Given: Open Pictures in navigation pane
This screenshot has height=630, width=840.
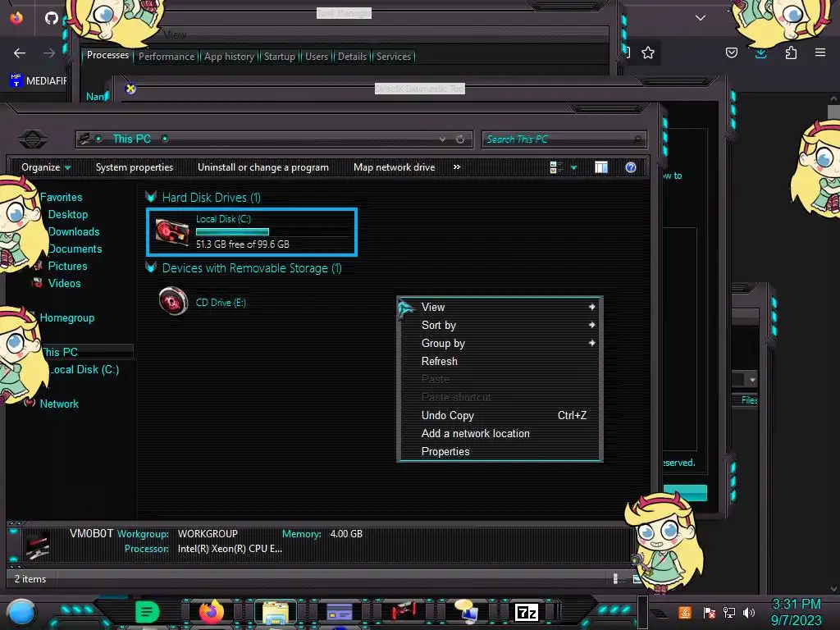Looking at the screenshot, I should (67, 266).
